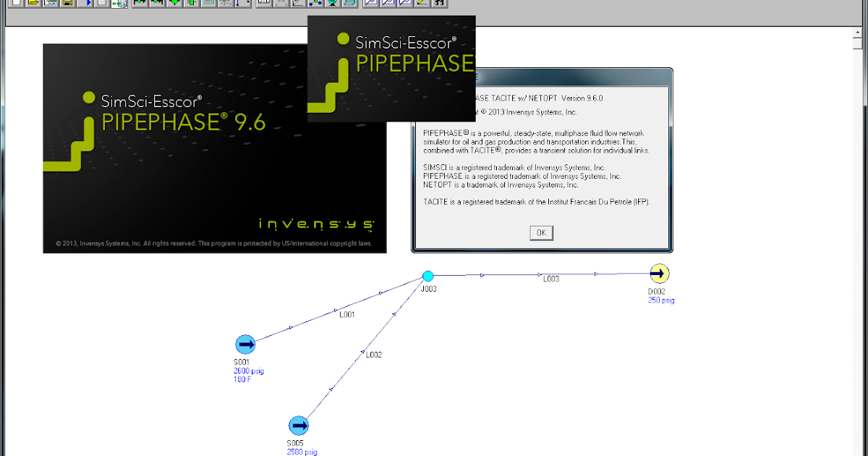Viewport: 868px width, 456px height.
Task: Select source node S001 on the flowsheet
Action: pos(246,345)
